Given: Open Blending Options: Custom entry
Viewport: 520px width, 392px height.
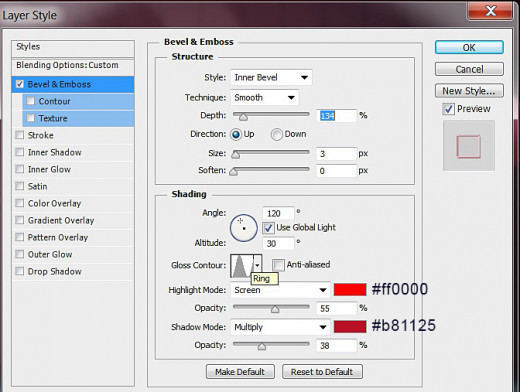Looking at the screenshot, I should point(73,66).
